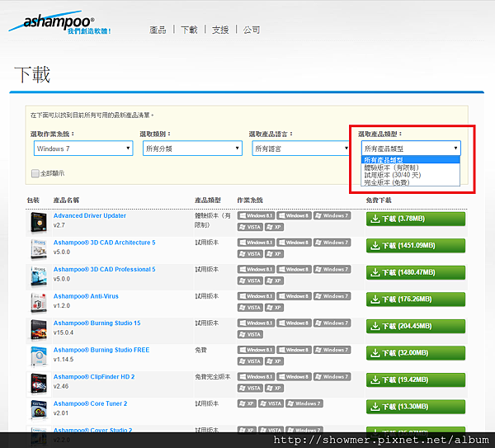Click Windows 8 badge for Advanced Driver Updater
This screenshot has width=495, height=448.
pyautogui.click(x=295, y=215)
